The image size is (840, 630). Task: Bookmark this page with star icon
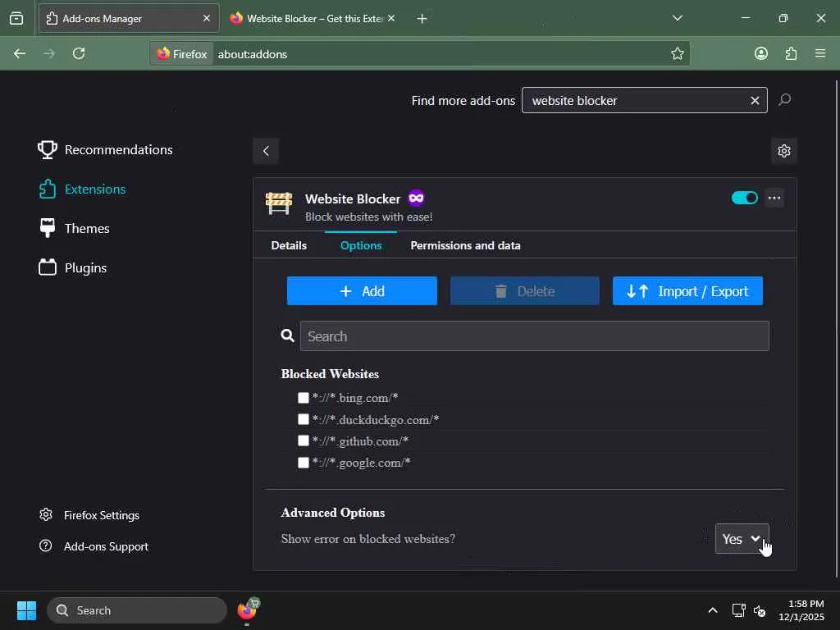pyautogui.click(x=677, y=53)
